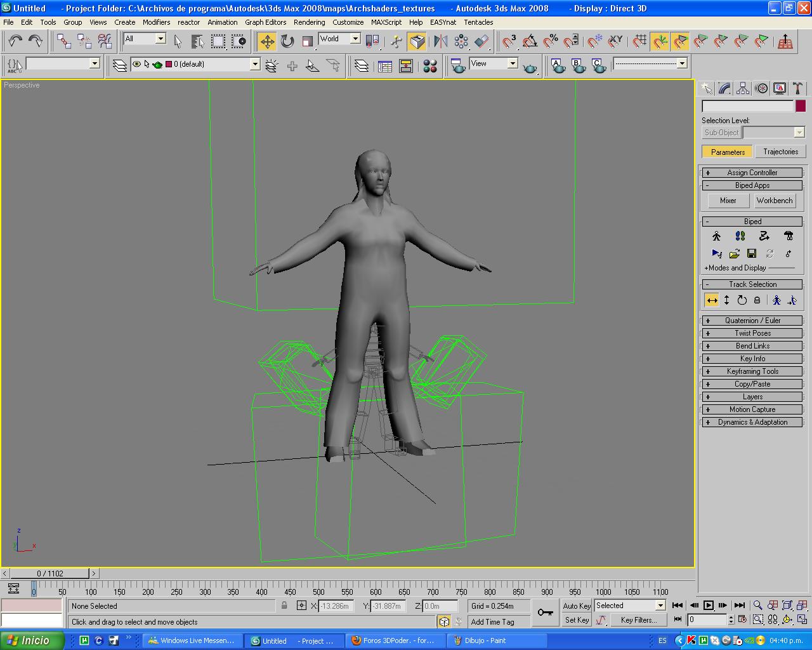Expand the Key Info rollout
812x650 pixels.
752,359
